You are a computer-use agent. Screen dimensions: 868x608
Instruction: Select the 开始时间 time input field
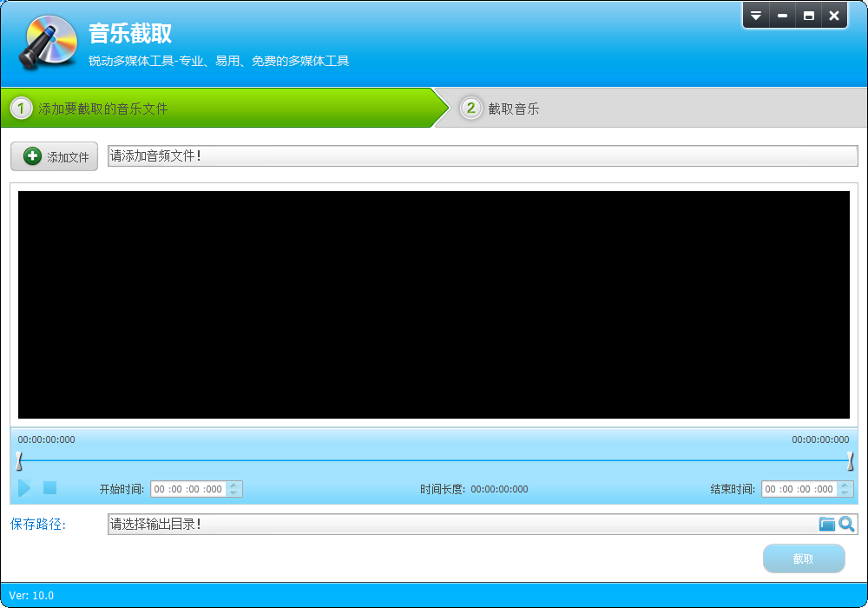188,489
